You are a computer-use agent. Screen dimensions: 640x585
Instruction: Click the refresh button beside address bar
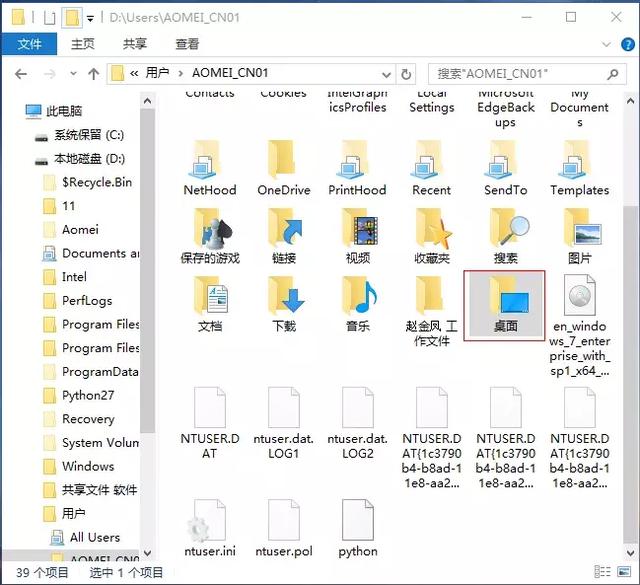coord(405,74)
